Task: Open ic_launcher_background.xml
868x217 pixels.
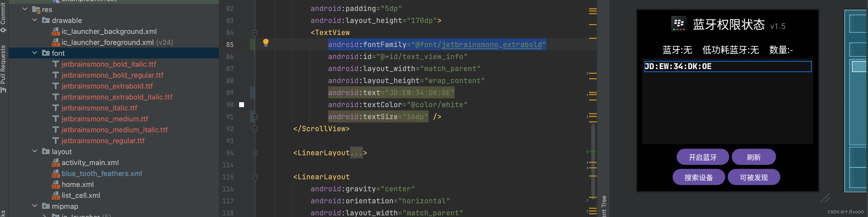Action: pos(109,31)
